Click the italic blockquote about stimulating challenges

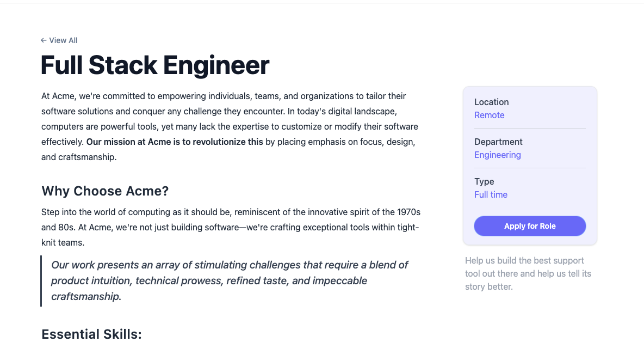point(229,280)
